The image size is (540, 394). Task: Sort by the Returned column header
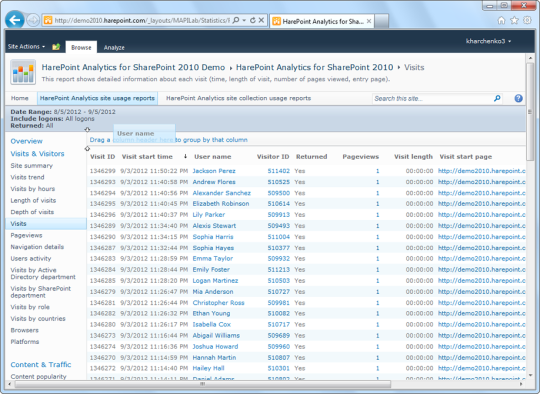[x=311, y=157]
